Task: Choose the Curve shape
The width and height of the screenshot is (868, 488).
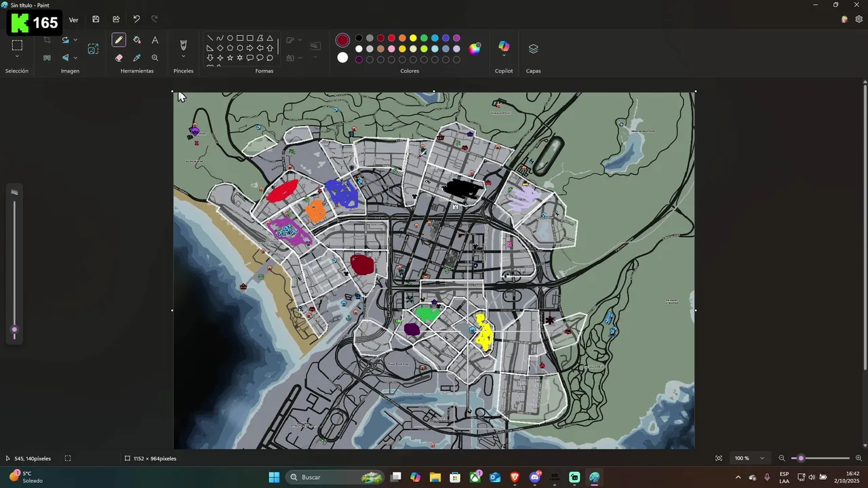Action: tap(220, 38)
